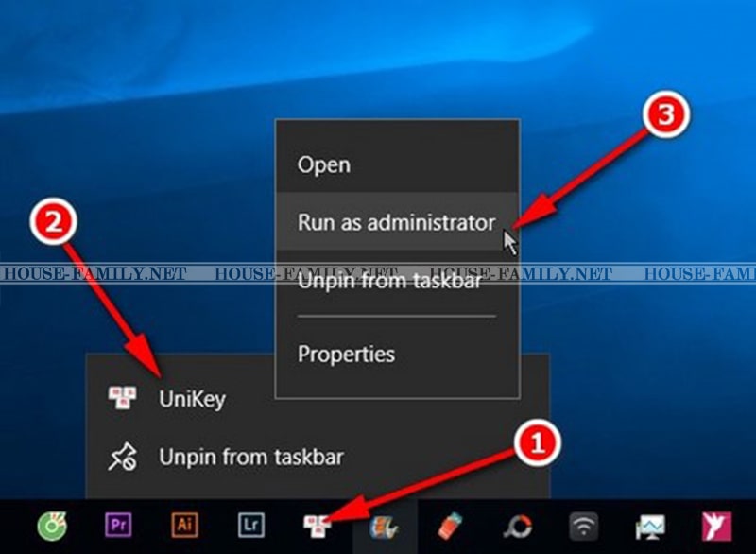Choose Run as administrator
The height and width of the screenshot is (554, 756).
point(397,222)
